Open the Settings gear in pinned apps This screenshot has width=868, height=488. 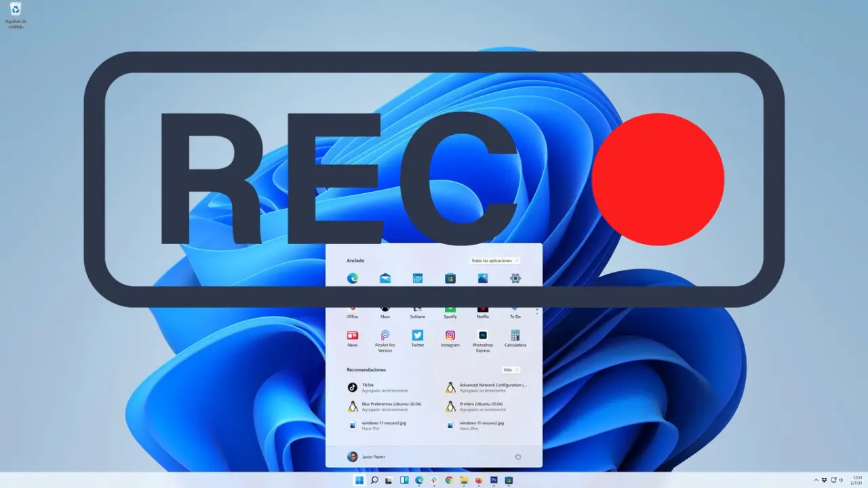click(515, 279)
